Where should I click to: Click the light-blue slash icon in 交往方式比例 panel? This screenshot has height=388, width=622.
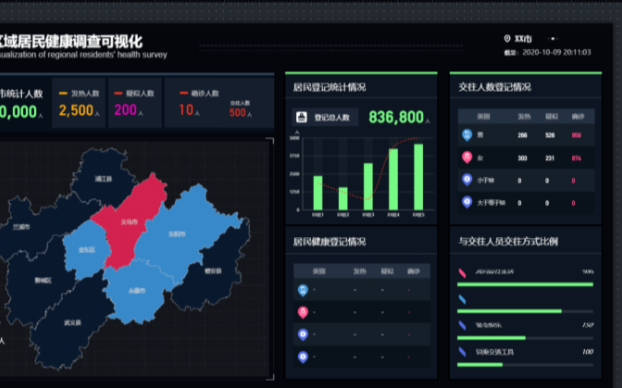tap(462, 299)
